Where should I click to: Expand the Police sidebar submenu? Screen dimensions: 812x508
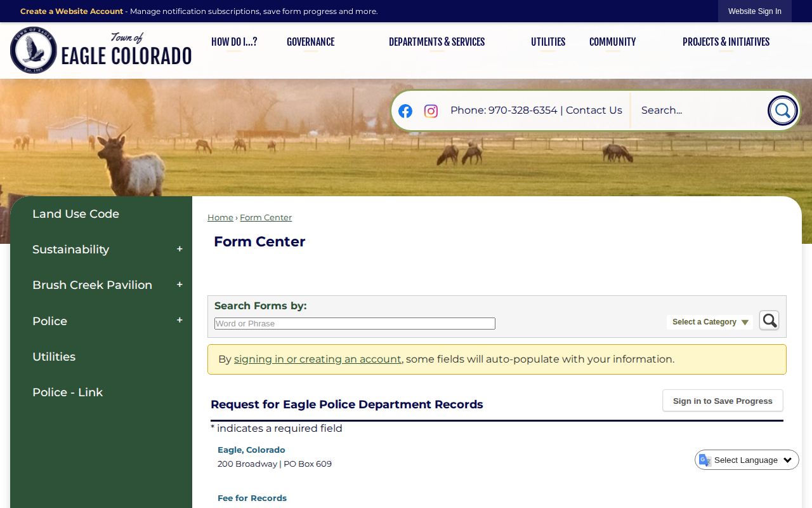click(x=180, y=321)
